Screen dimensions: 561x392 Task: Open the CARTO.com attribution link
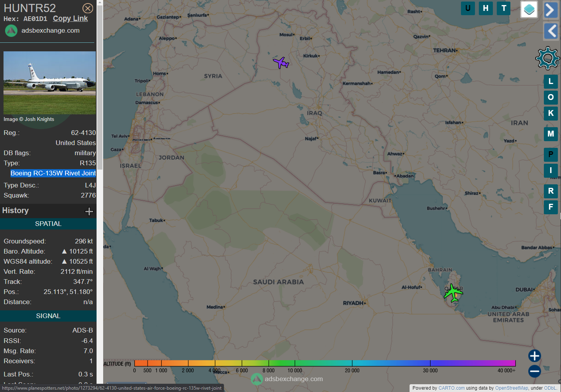(452, 388)
